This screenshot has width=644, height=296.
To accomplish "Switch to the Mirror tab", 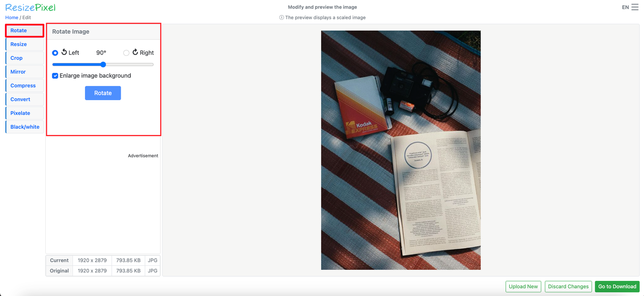I will (25, 72).
